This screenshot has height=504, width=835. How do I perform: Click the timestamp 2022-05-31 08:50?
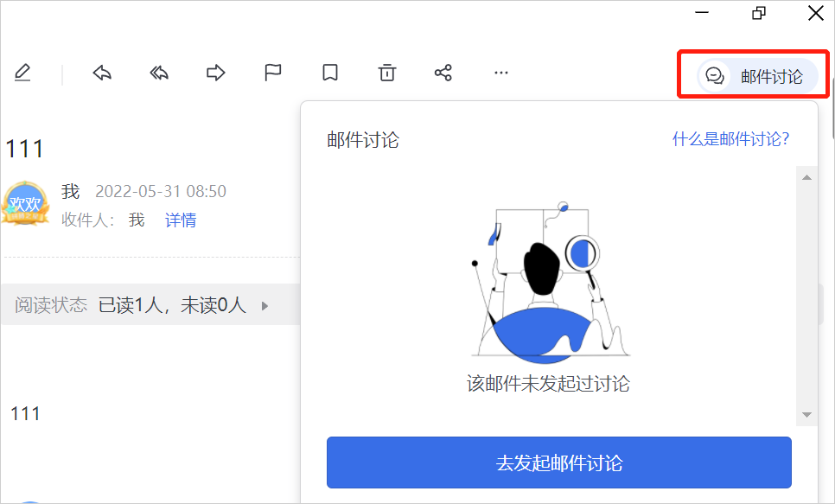click(x=161, y=191)
